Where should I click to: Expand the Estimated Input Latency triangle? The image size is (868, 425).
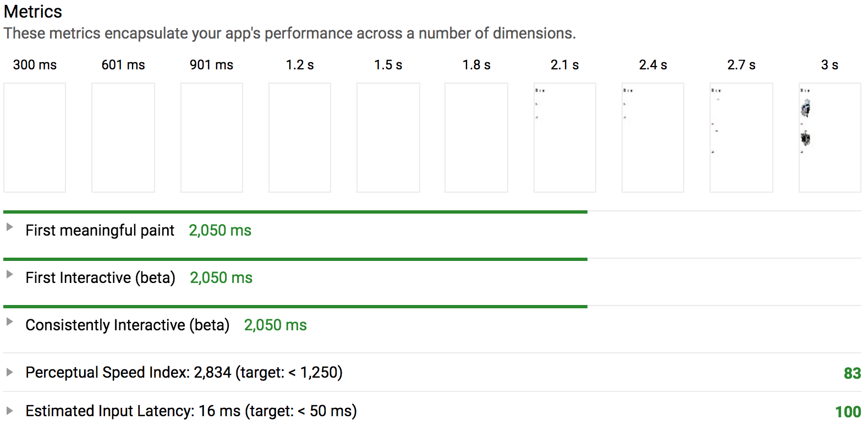point(9,411)
